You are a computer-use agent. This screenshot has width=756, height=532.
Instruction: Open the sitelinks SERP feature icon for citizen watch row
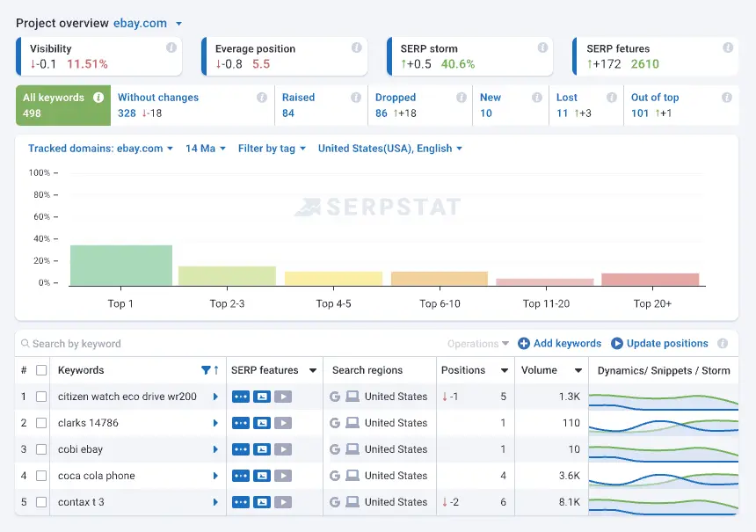coord(242,396)
